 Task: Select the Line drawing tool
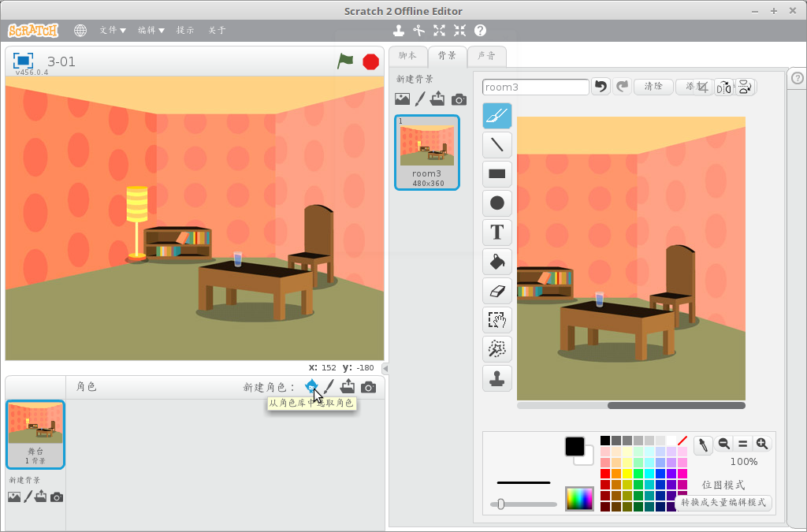tap(496, 144)
